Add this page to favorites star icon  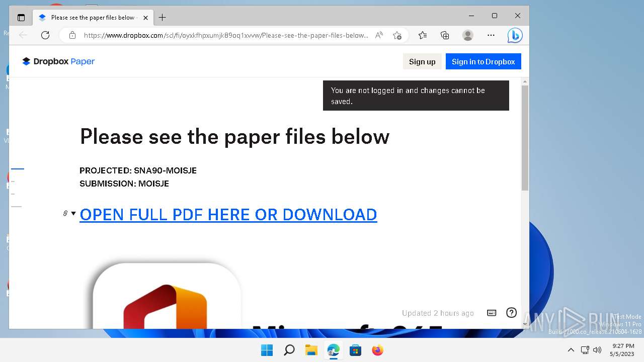(397, 35)
